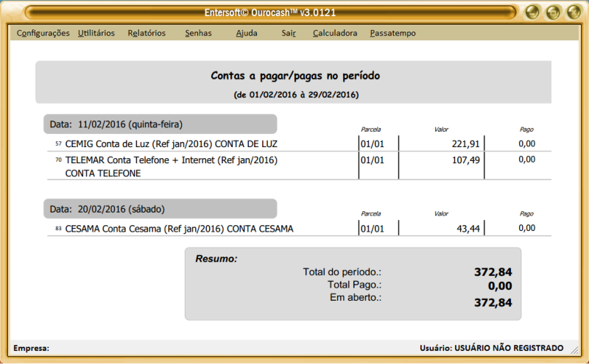This screenshot has height=364, width=589.
Task: Click the 'Valor' column header under 11/02/2016
Action: pos(441,129)
